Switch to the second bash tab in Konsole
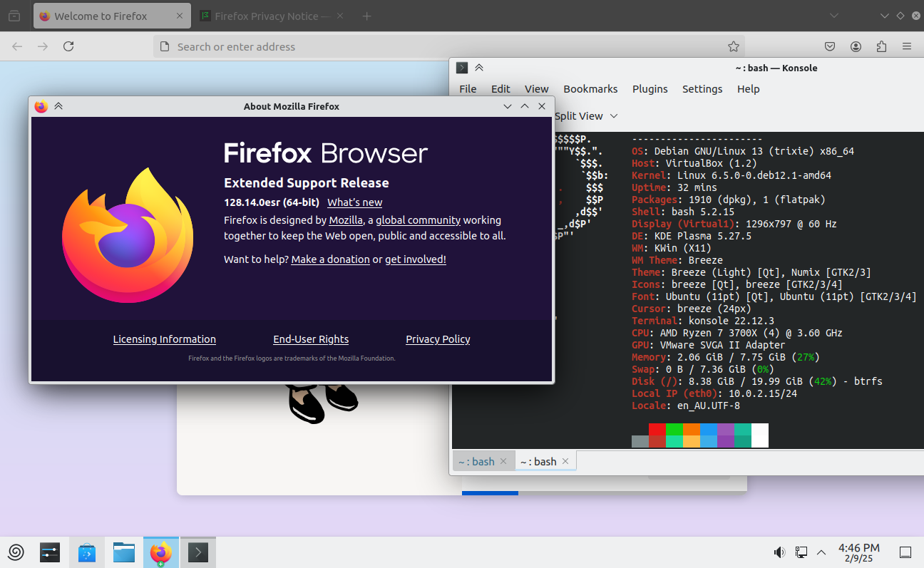This screenshot has width=924, height=568. [x=545, y=461]
